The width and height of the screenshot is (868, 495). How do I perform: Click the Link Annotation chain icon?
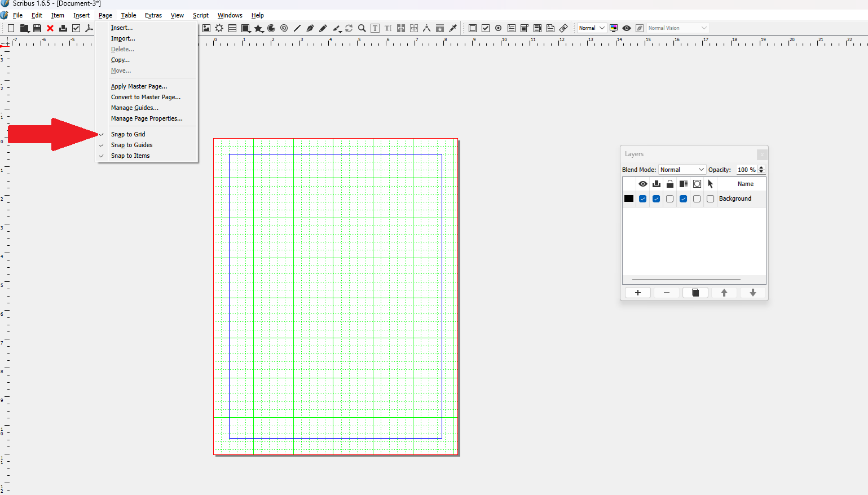point(563,28)
